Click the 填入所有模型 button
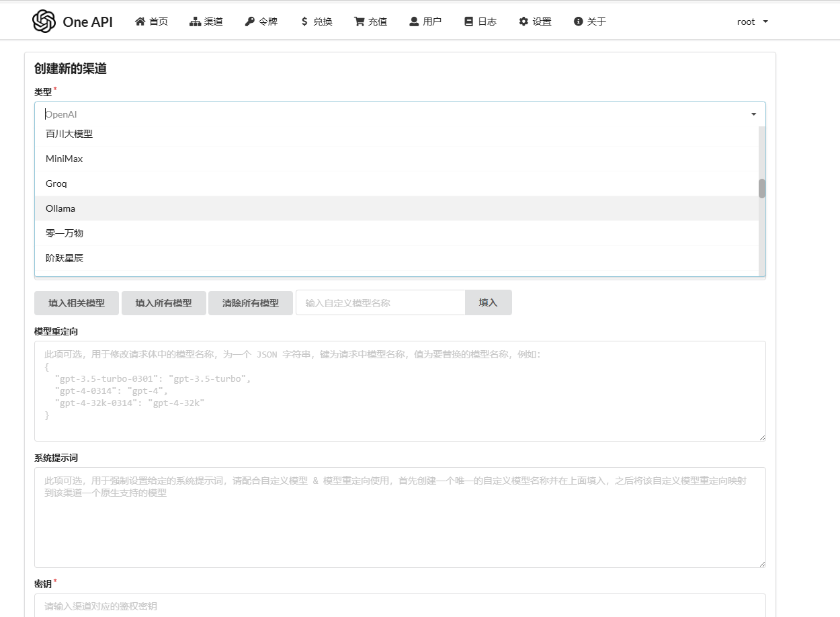The image size is (840, 617). 163,303
